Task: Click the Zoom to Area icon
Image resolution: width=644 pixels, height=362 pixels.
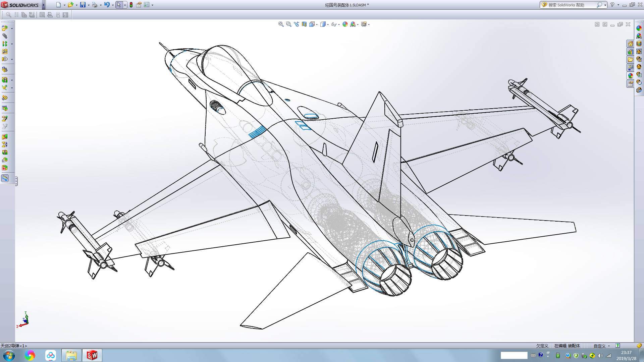Action: pos(288,24)
